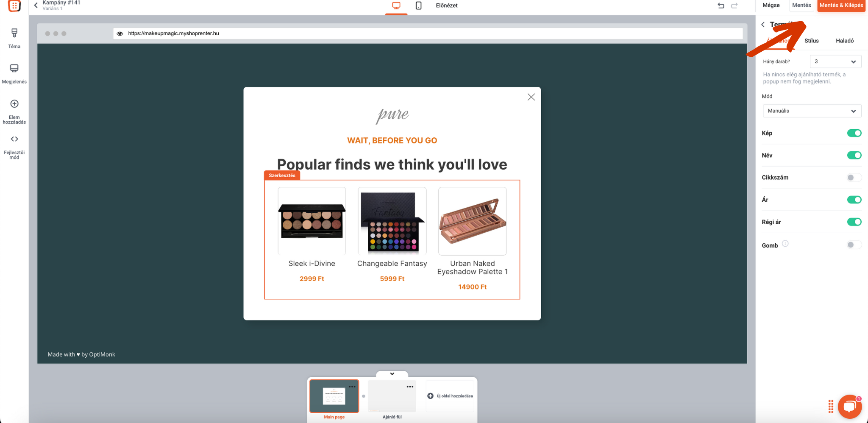Image resolution: width=868 pixels, height=423 pixels.
Task: Go back using arrow beside Kampány #141
Action: click(36, 5)
